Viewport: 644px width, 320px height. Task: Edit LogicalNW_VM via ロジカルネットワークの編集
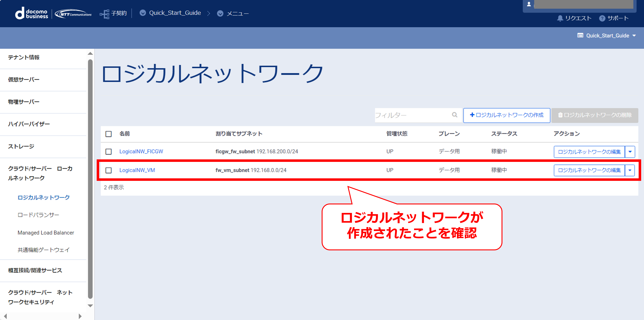coord(589,170)
